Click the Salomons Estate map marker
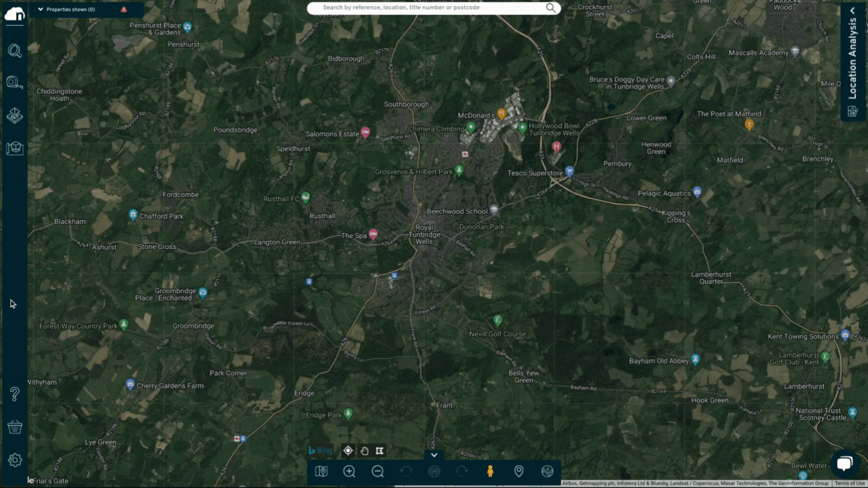Screen dimensions: 868x488 pos(365,133)
